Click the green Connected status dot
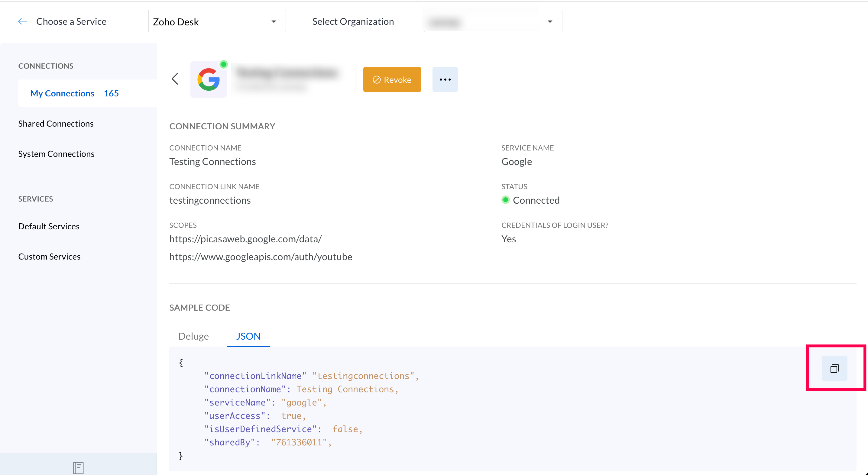This screenshot has width=868, height=475. [x=505, y=200]
